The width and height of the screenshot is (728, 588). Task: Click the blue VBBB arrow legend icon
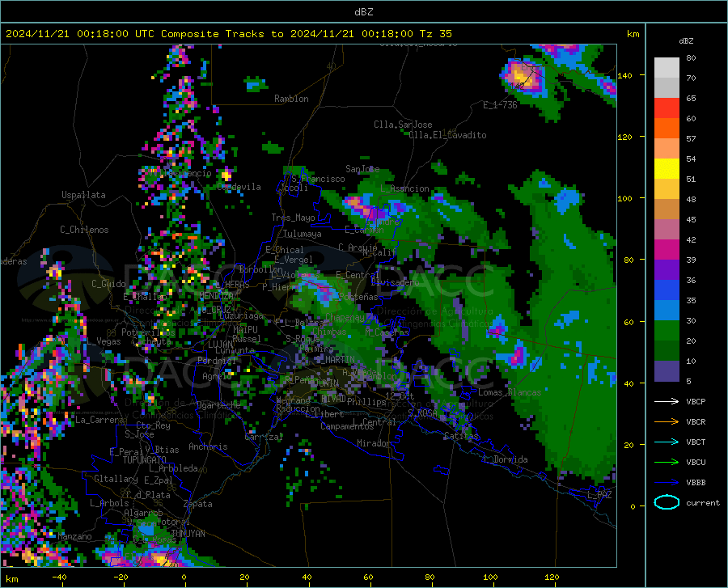click(x=667, y=483)
